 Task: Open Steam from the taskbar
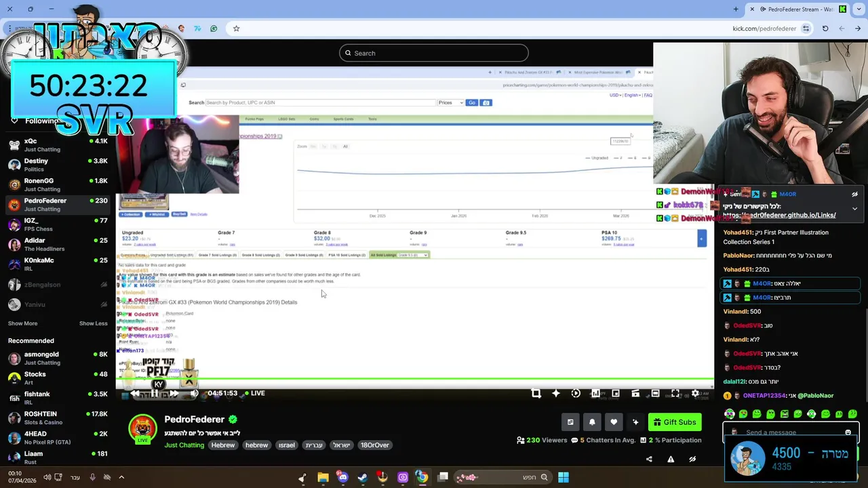[363, 477]
